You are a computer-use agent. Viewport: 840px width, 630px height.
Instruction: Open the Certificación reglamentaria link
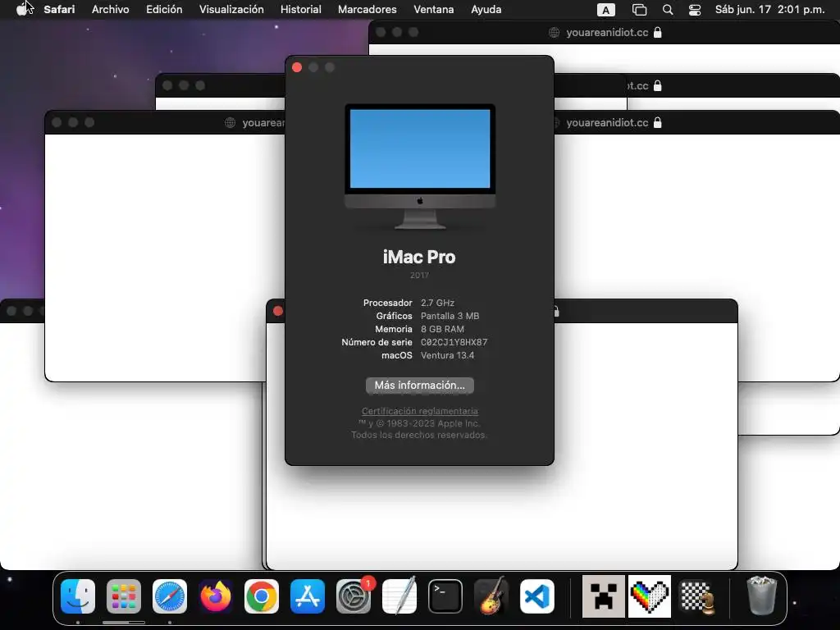pyautogui.click(x=419, y=411)
